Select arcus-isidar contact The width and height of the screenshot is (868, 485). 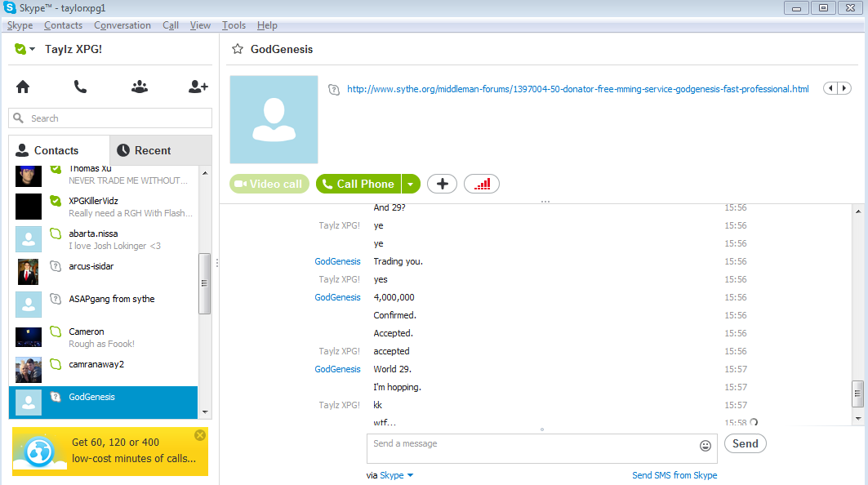click(x=104, y=272)
